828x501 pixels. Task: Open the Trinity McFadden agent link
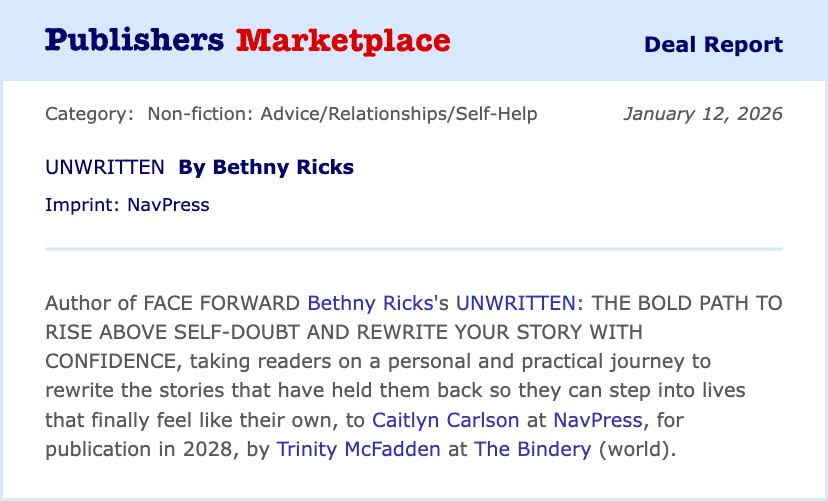pos(359,449)
